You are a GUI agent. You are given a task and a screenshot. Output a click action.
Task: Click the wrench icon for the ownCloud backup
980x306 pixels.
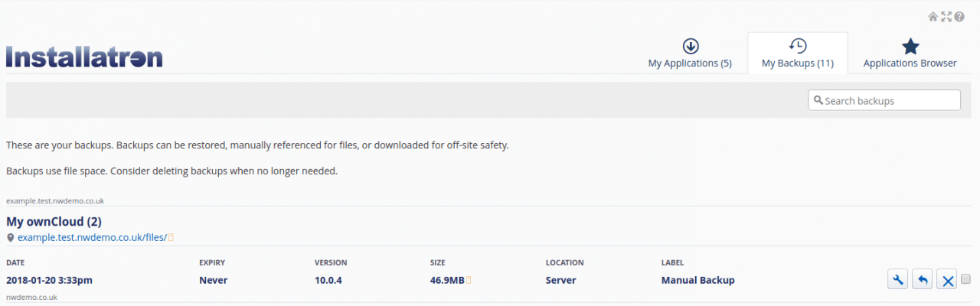[898, 279]
